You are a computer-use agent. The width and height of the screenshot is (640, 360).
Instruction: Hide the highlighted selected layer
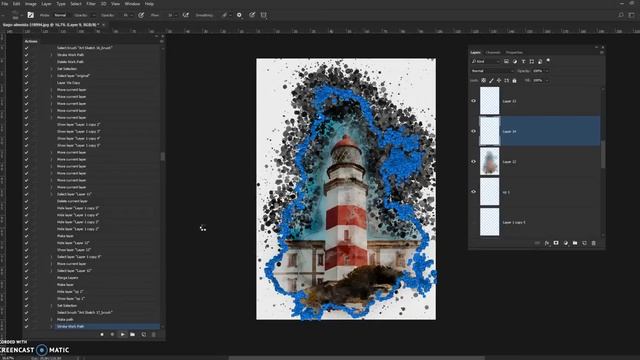(x=473, y=131)
